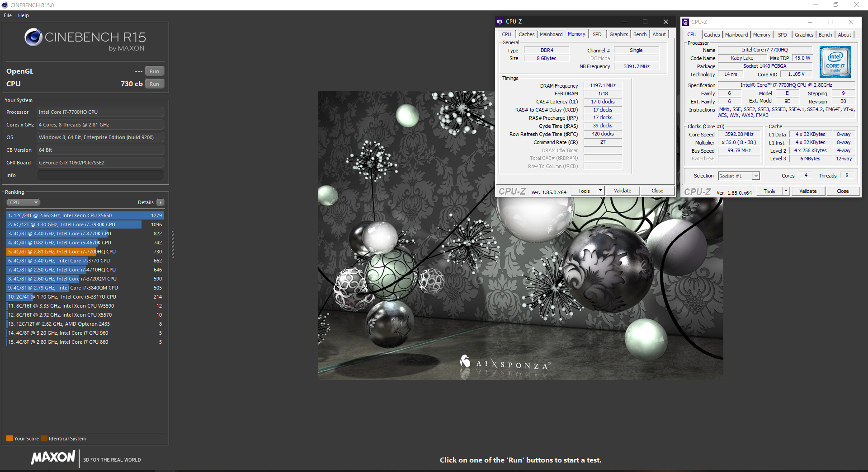This screenshot has width=868, height=472.
Task: Switch to Caches tab in right CPU-Z window
Action: click(x=712, y=35)
